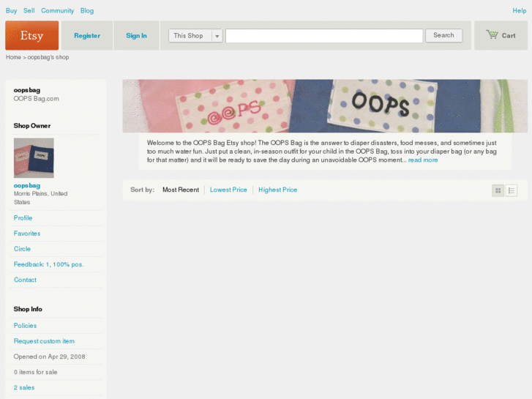This screenshot has width=532, height=399.
Task: View Feedback: 1, 100% pos. link
Action: point(48,264)
